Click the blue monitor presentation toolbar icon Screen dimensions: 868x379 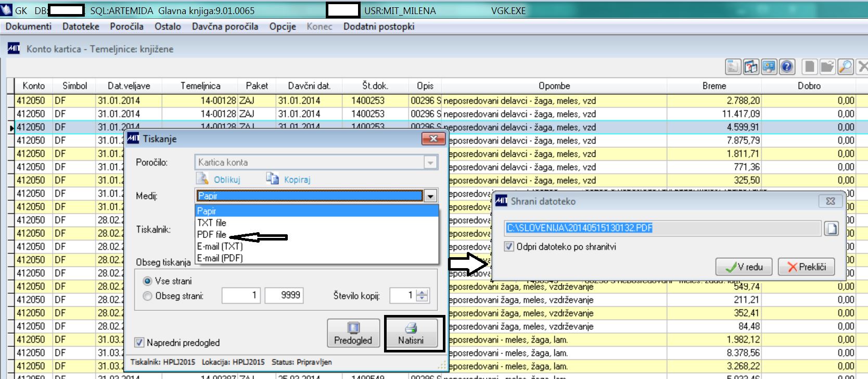769,67
